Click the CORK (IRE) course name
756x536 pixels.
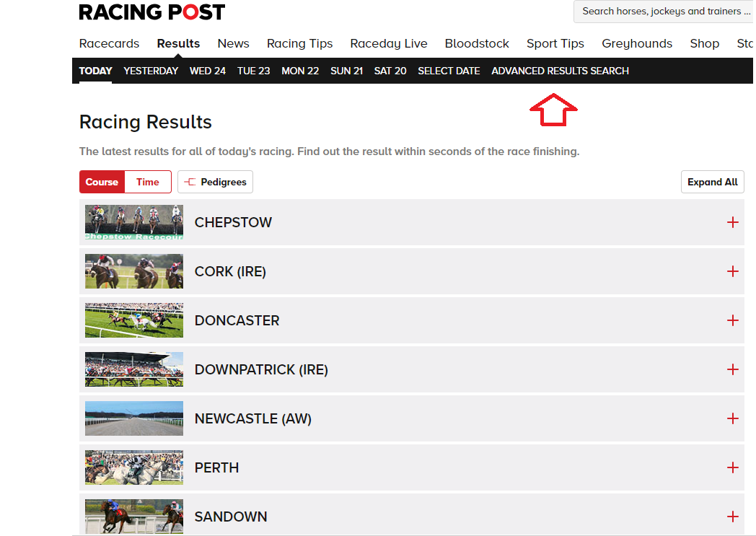230,271
